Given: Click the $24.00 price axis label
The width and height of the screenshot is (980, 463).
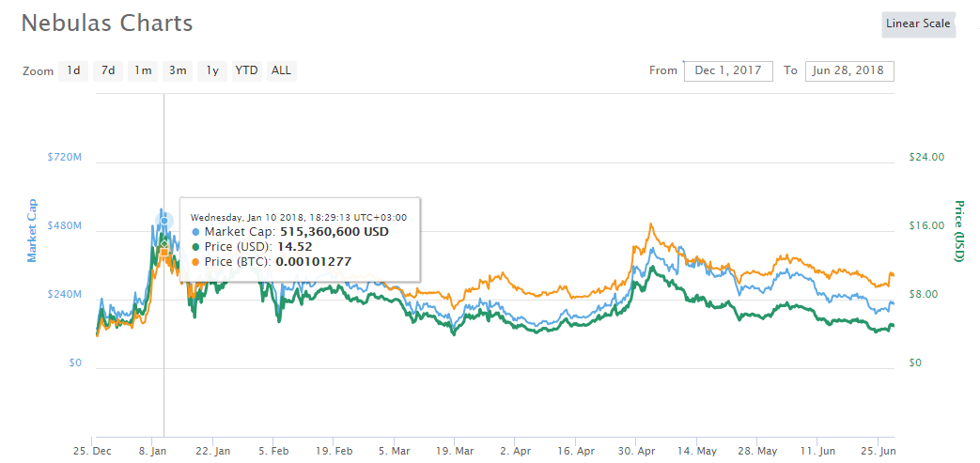Looking at the screenshot, I should 926,157.
